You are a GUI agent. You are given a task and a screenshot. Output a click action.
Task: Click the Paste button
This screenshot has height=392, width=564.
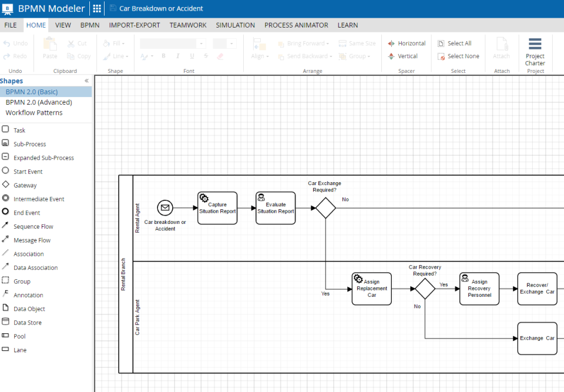[50, 48]
